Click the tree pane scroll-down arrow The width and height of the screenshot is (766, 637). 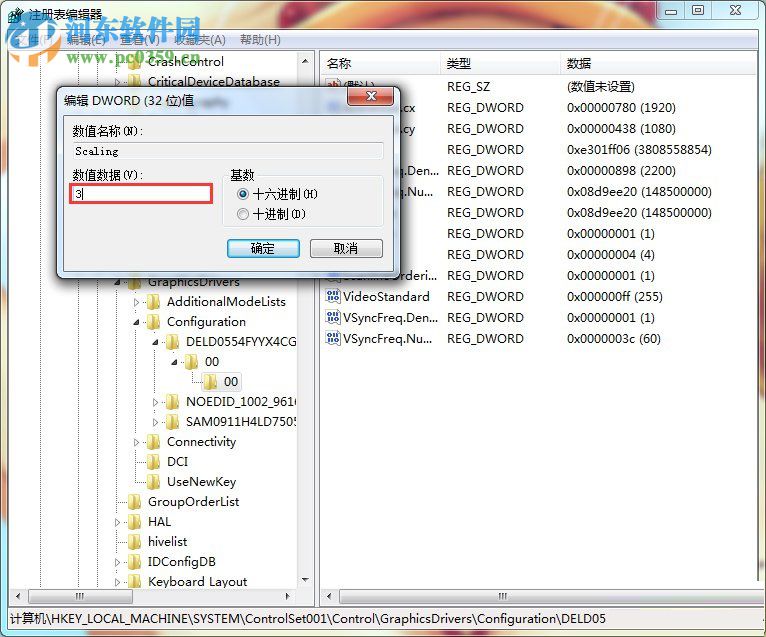[x=305, y=580]
